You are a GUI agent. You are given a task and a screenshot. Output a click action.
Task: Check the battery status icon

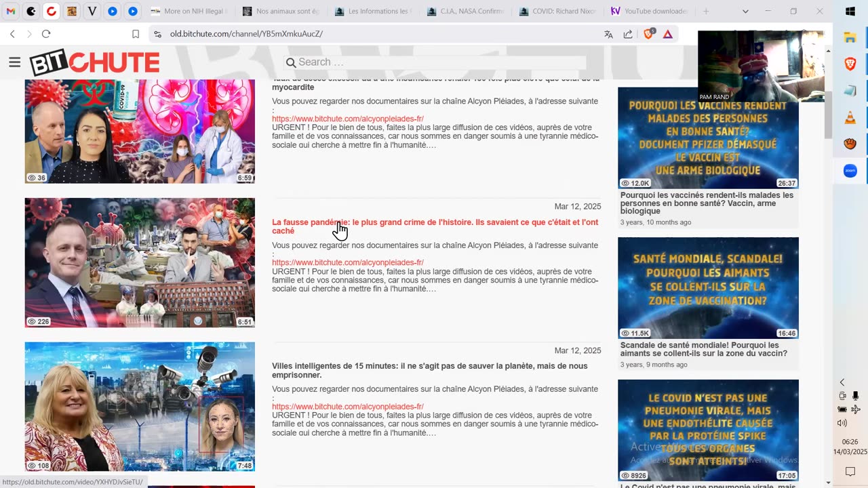843,409
